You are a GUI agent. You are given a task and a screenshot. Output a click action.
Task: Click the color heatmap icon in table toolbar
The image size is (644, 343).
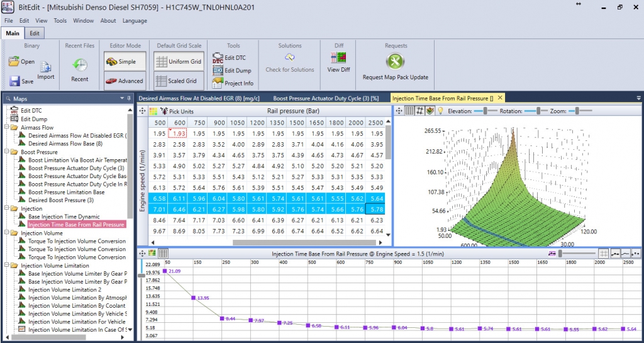[x=153, y=111]
